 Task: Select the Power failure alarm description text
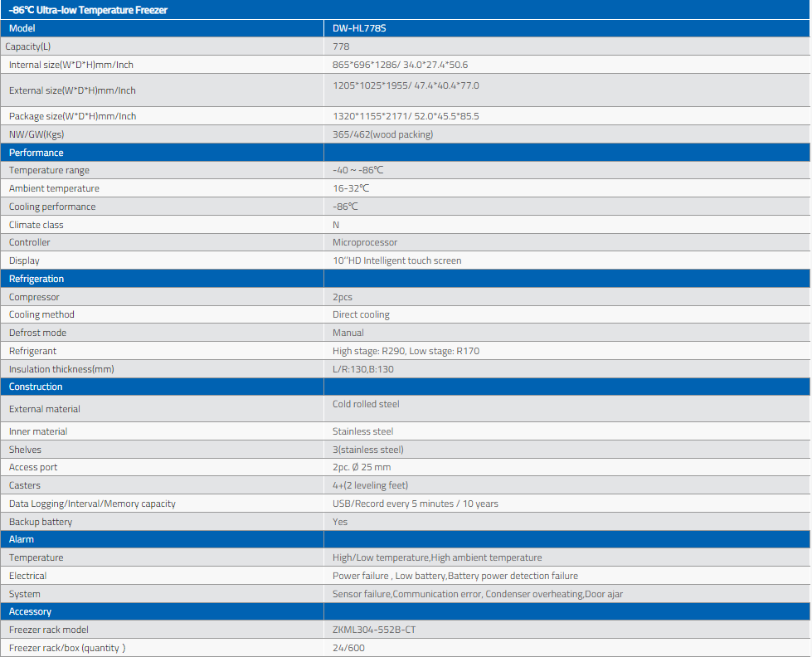pos(455,576)
